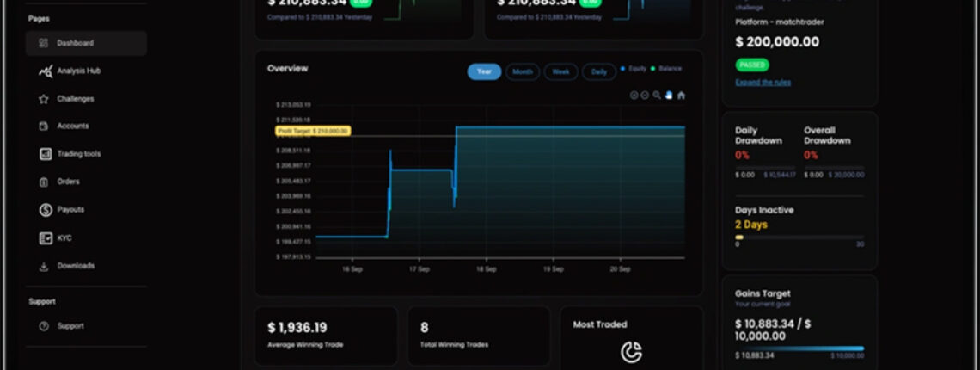Click the Average Winning Trade label
Image resolution: width=980 pixels, height=370 pixels.
point(305,345)
